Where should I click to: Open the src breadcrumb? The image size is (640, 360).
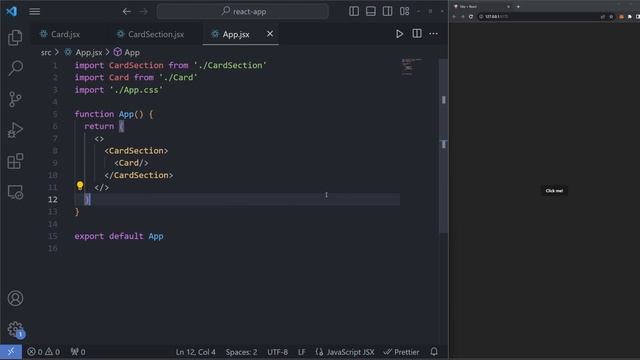click(46, 52)
